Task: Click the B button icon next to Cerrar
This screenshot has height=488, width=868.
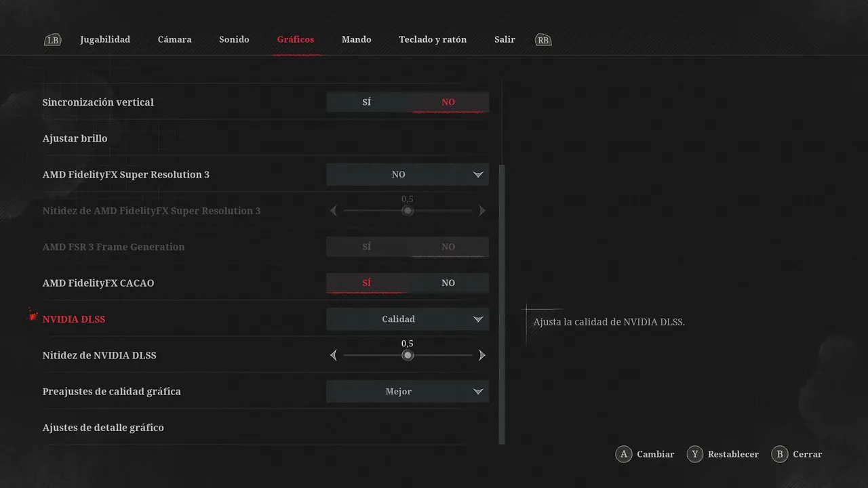Action: click(x=780, y=454)
